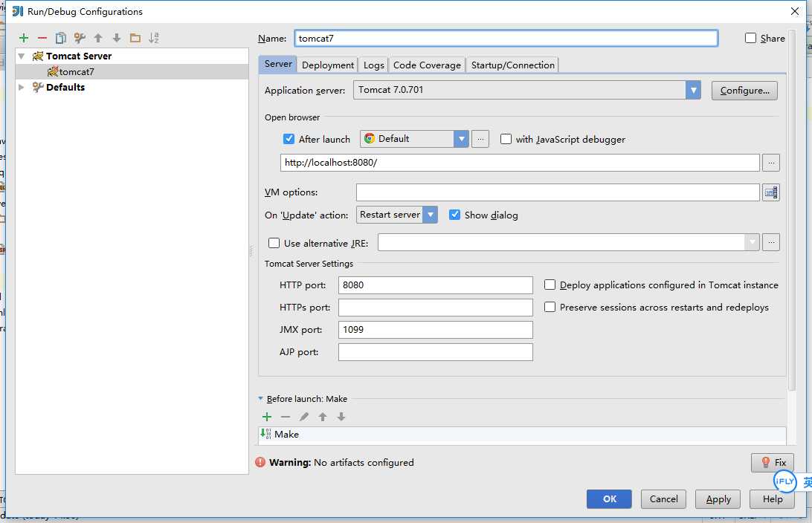Focus the AJP port field
Image resolution: width=812 pixels, height=523 pixels.
pos(436,352)
